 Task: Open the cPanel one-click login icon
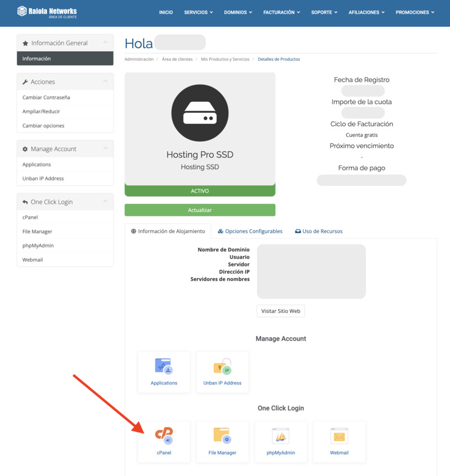tap(164, 436)
